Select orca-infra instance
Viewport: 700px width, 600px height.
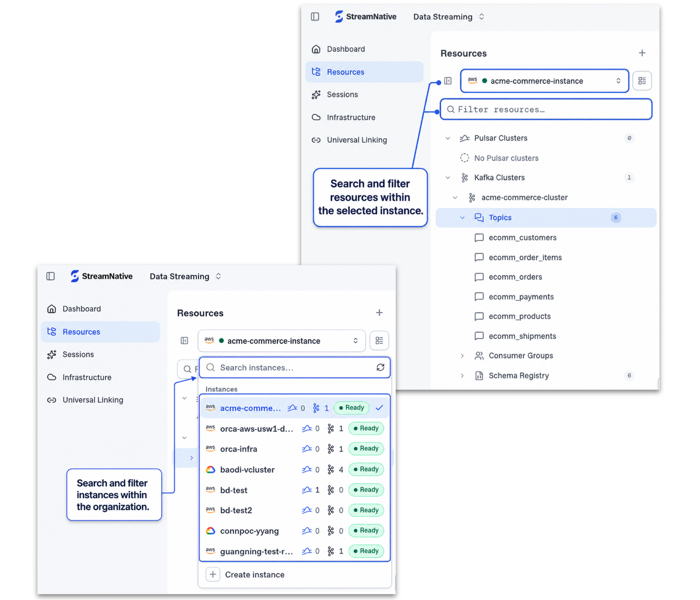tap(295, 449)
